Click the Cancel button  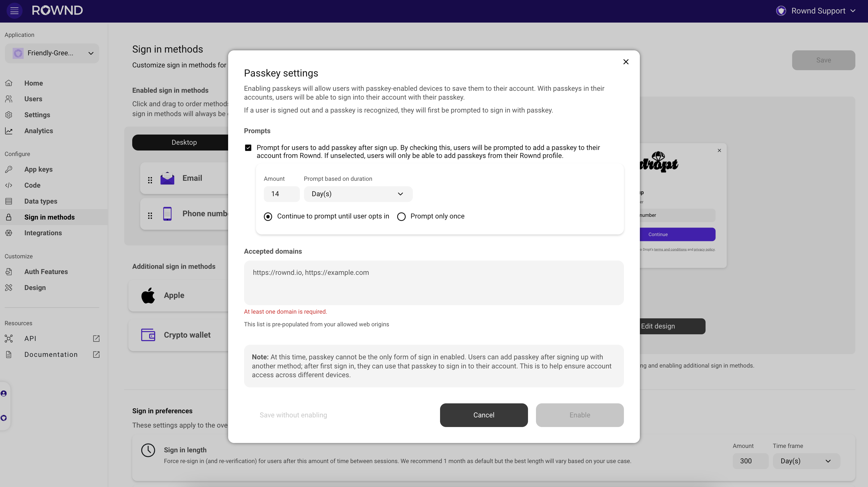[483, 415]
